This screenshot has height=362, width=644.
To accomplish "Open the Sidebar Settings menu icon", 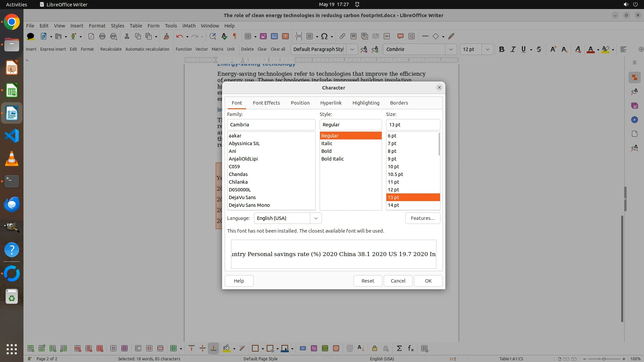I will [x=634, y=63].
